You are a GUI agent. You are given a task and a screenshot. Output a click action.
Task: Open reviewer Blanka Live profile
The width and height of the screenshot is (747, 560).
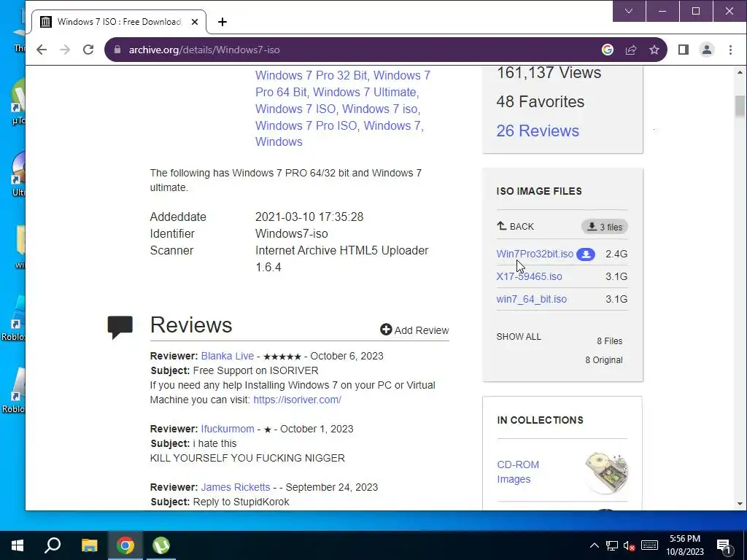click(x=228, y=356)
